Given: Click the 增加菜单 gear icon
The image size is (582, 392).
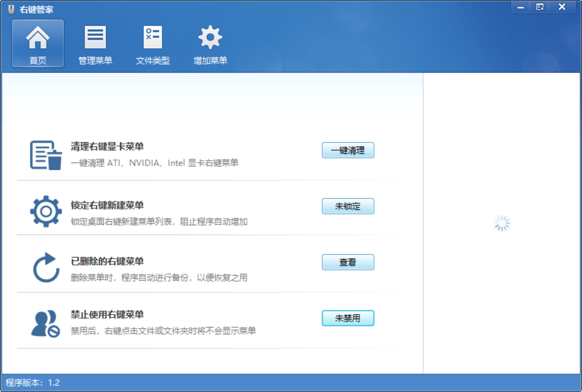Looking at the screenshot, I should click(210, 36).
